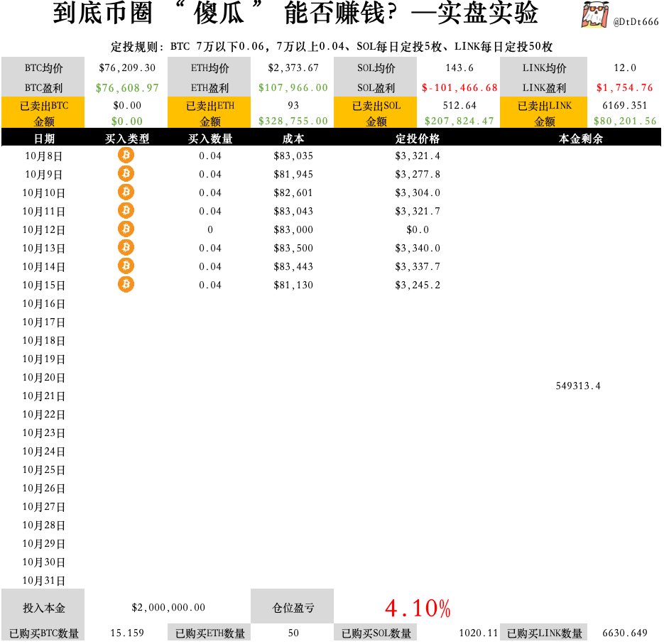This screenshot has width=664, height=644.
Task: Click the 买入类型 column header
Action: coord(127,138)
